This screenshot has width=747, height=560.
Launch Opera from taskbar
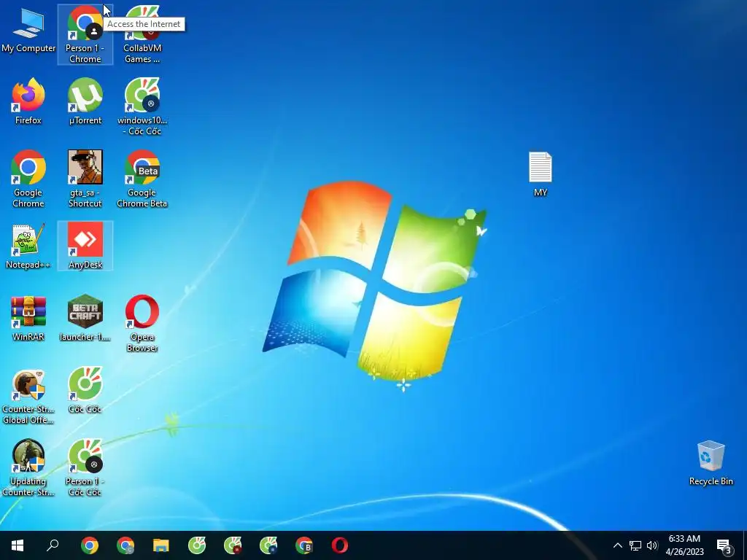(340, 545)
